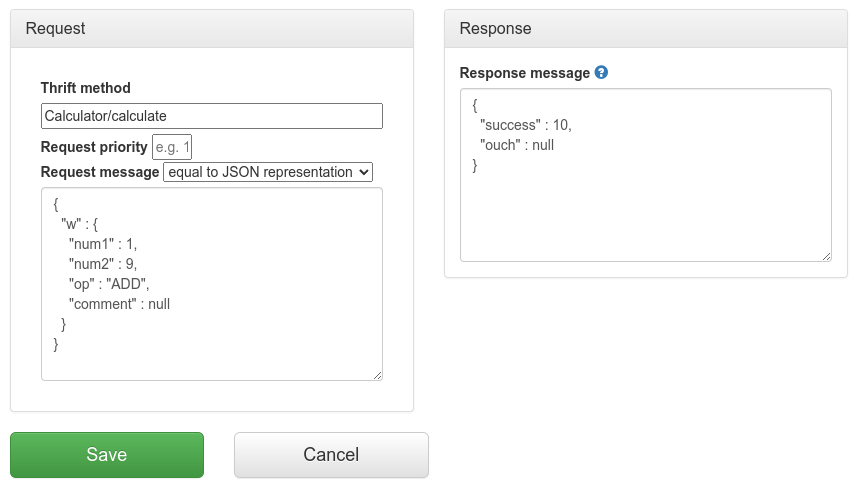The image size is (859, 488).
Task: Place cursor on the "num2" : 9 line
Action: click(103, 264)
